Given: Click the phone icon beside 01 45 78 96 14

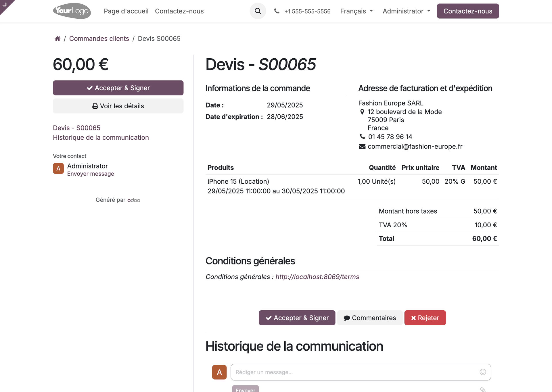Looking at the screenshot, I should tap(363, 137).
